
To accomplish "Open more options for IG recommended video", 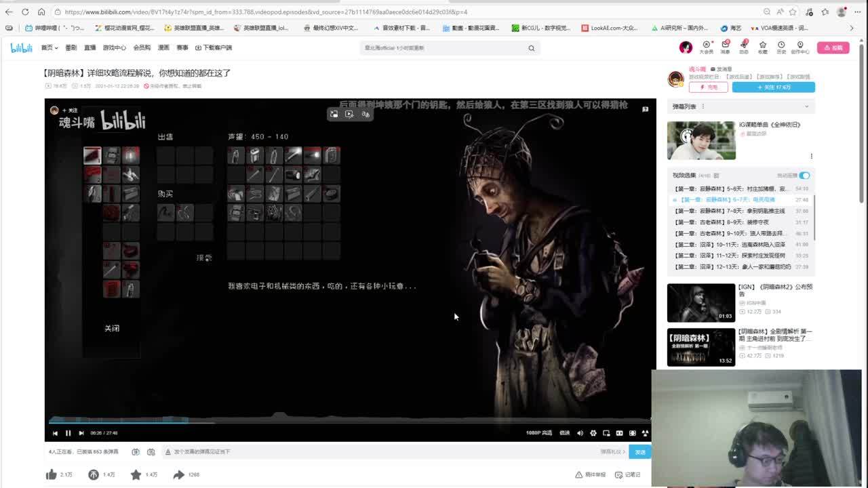I will pyautogui.click(x=811, y=156).
